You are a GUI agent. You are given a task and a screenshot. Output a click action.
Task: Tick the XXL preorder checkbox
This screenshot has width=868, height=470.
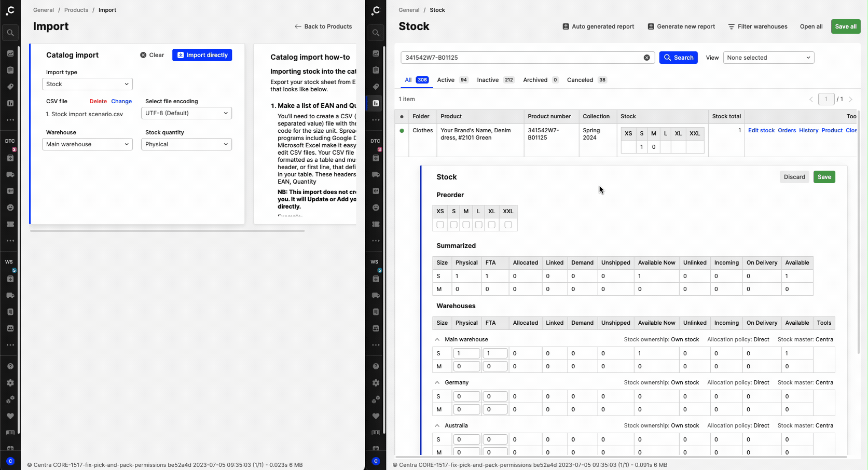508,225
